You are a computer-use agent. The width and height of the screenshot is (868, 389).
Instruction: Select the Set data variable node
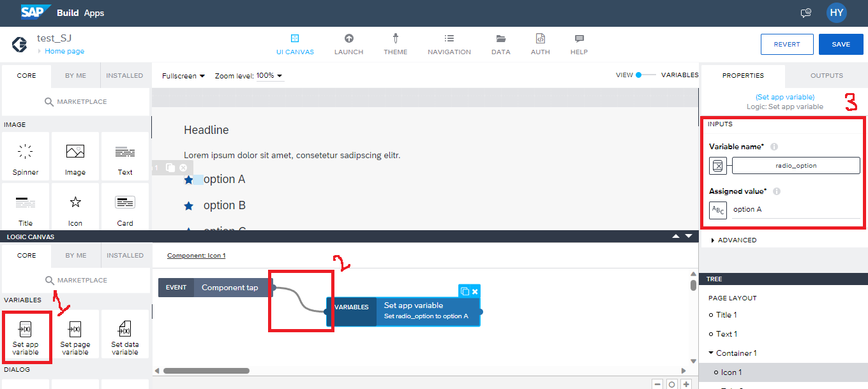[125, 334]
